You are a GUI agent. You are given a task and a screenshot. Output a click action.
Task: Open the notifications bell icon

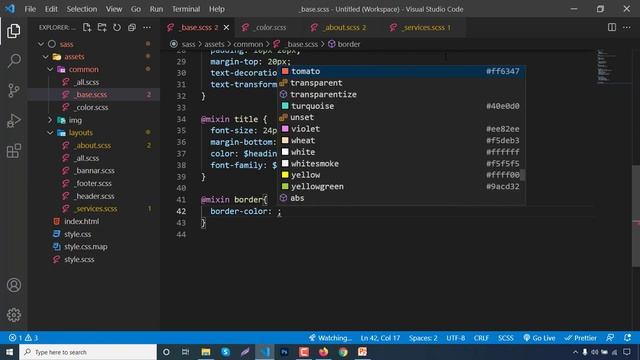coord(627,338)
